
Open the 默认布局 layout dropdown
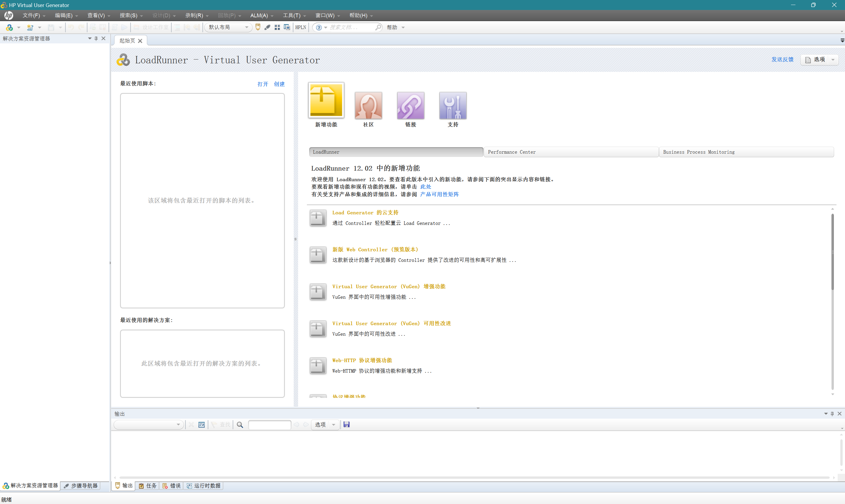click(x=247, y=27)
